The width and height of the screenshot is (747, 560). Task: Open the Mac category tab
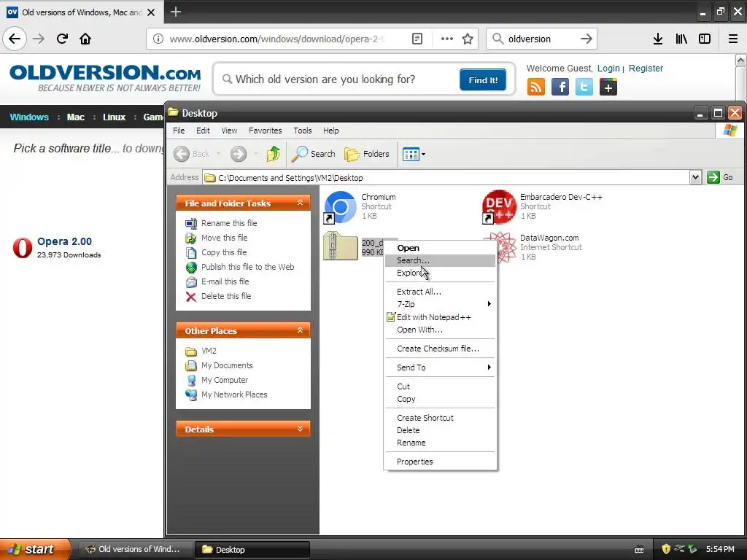75,117
